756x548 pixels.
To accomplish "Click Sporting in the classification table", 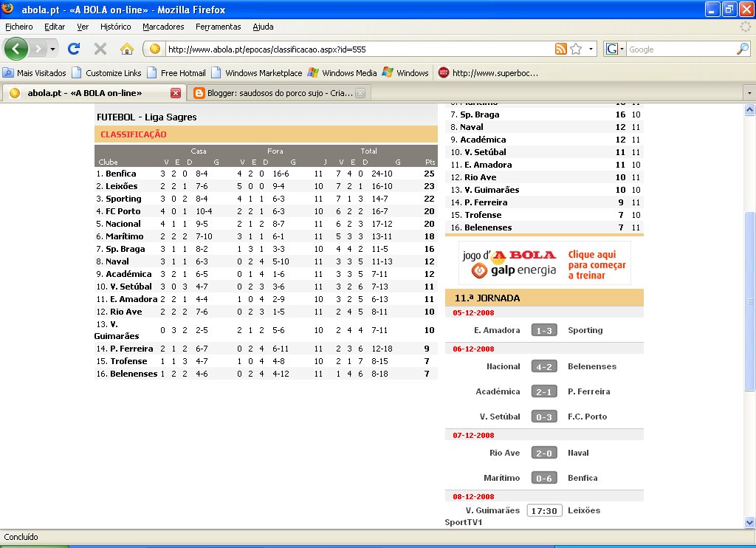I will coord(123,199).
